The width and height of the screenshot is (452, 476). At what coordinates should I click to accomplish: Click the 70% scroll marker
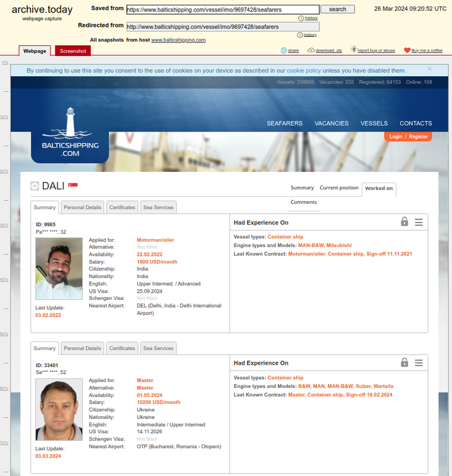tap(4, 443)
